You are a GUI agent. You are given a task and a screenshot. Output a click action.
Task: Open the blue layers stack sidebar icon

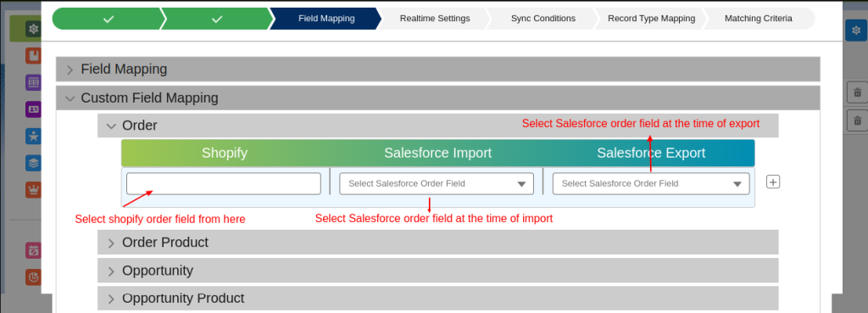(34, 163)
